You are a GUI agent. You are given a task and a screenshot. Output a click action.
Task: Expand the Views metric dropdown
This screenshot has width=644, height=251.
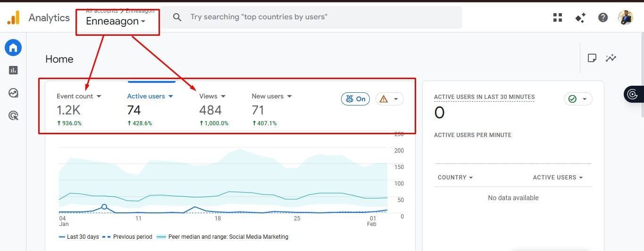[212, 96]
